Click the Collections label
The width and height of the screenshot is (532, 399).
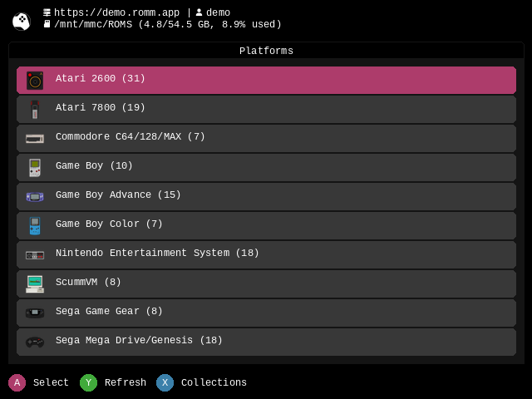click(214, 382)
